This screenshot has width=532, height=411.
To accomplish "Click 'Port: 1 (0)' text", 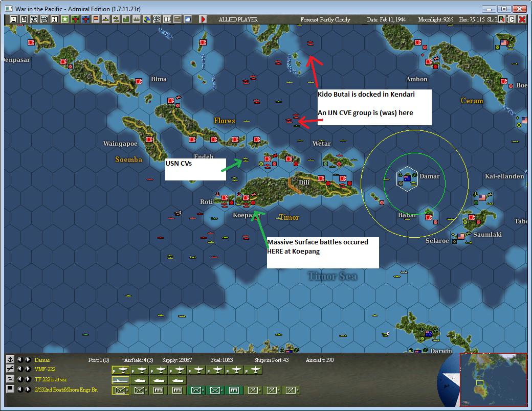I will point(98,360).
